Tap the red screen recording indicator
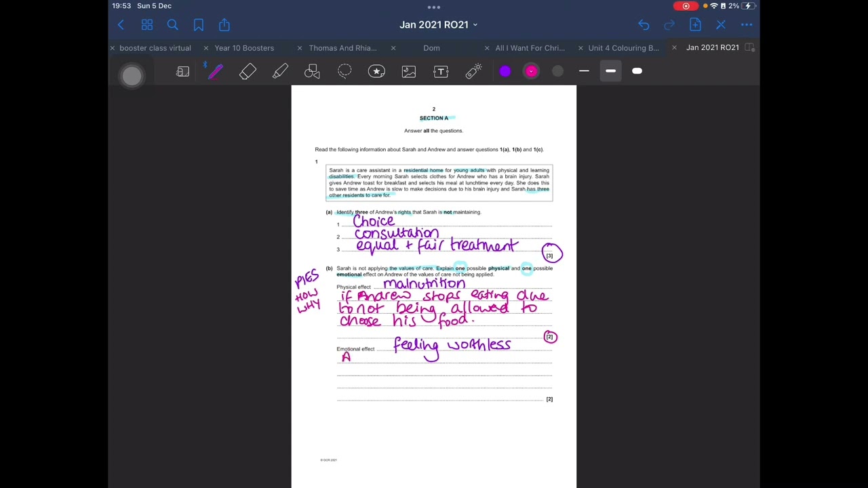The image size is (868, 488). (x=686, y=6)
